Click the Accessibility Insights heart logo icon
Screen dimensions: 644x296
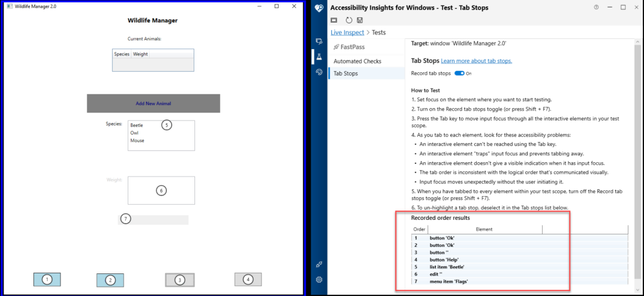[x=319, y=9]
